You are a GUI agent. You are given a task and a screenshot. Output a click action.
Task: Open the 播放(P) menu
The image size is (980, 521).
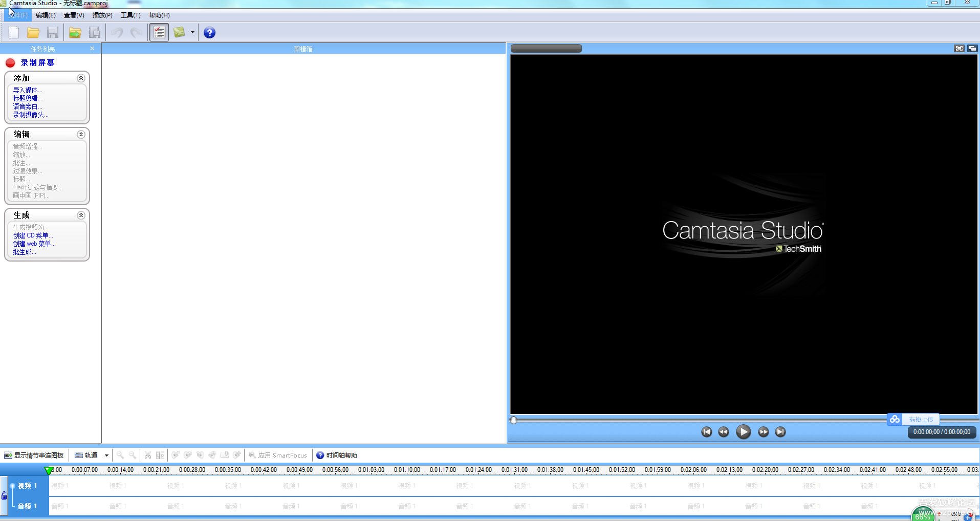pos(102,15)
